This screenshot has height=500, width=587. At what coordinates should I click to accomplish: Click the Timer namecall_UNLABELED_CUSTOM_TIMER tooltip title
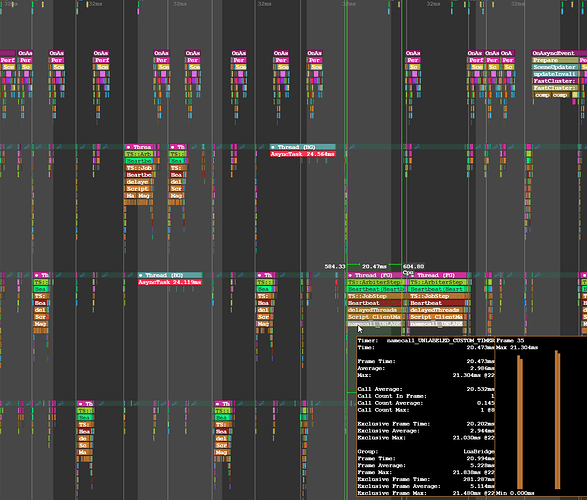pos(426,341)
